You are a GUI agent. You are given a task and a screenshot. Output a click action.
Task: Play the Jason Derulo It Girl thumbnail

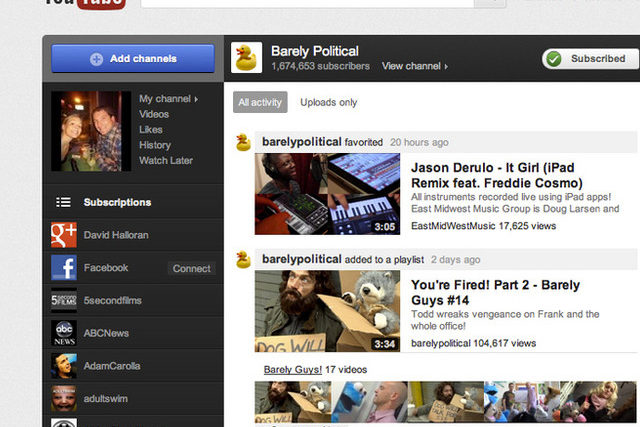327,194
